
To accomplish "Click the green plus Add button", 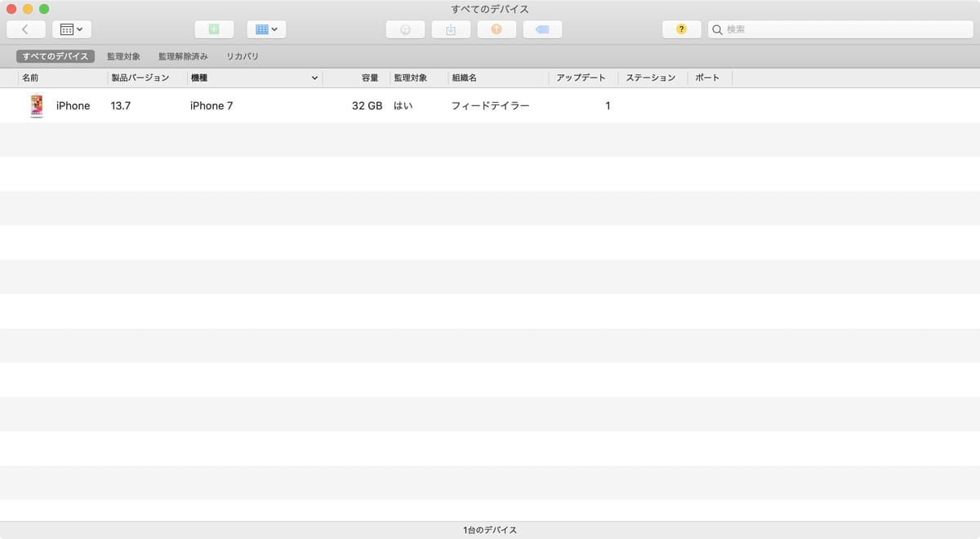I will [214, 29].
